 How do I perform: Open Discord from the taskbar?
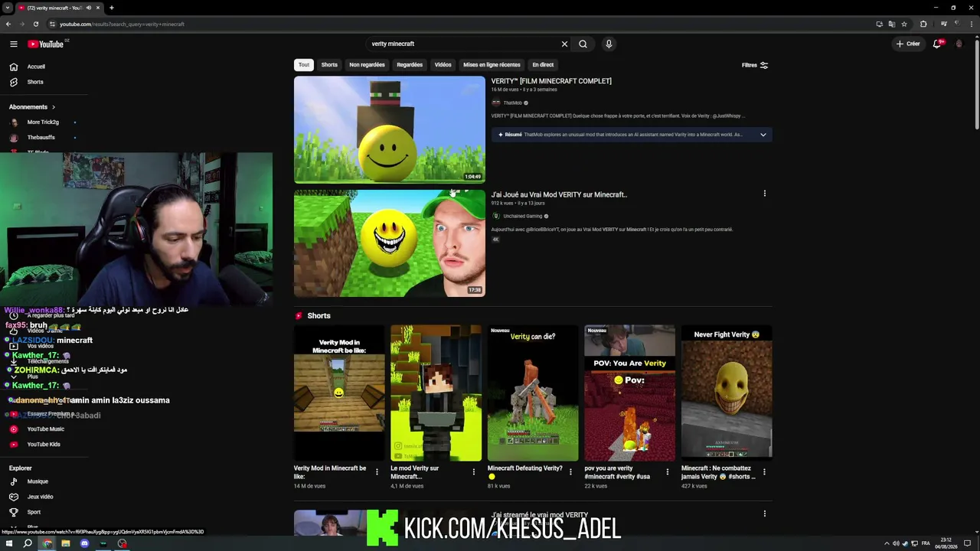(x=84, y=543)
